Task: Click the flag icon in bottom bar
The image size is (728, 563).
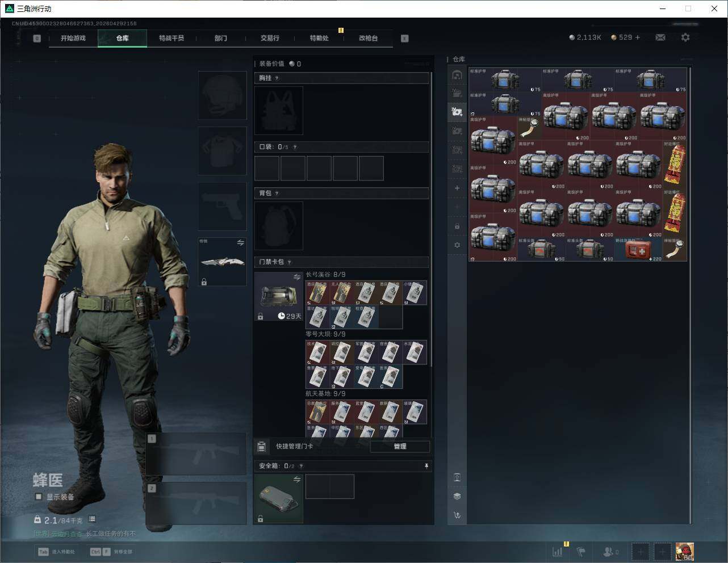Action: pos(581,552)
